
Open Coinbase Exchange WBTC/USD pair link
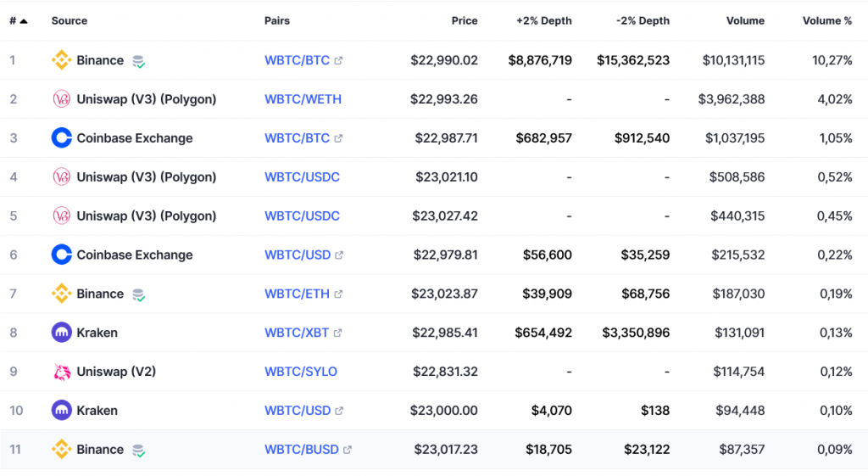298,255
